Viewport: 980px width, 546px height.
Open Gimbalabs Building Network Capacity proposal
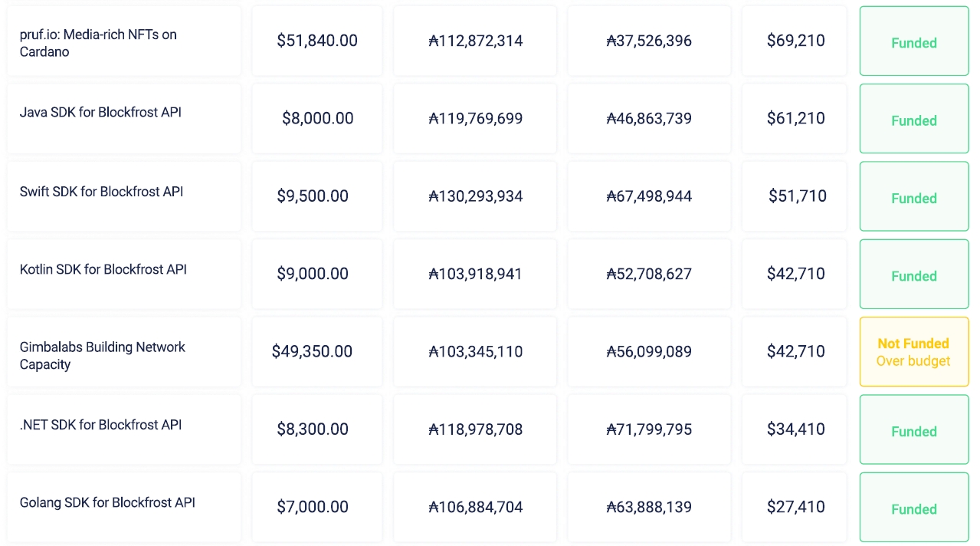(x=102, y=355)
